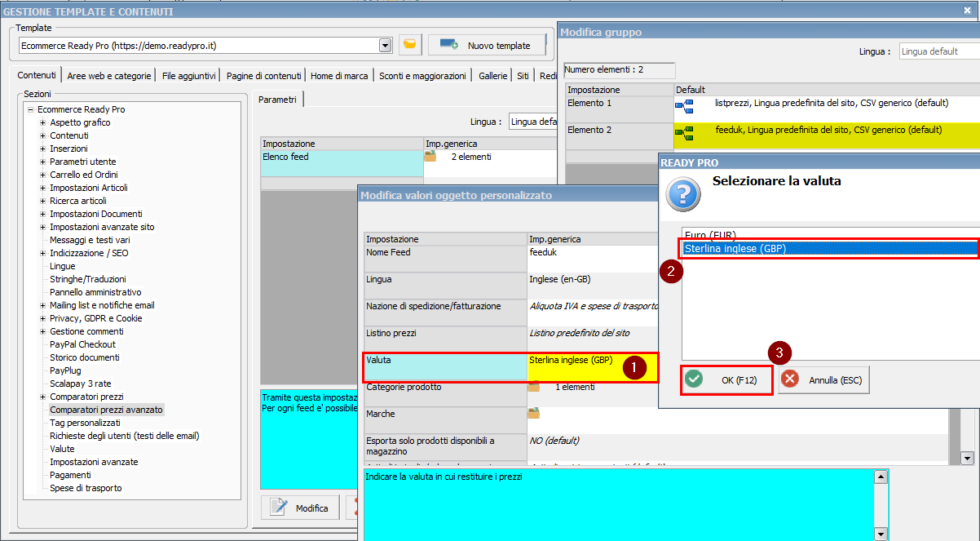Select Storico documenti tree item

coord(85,357)
